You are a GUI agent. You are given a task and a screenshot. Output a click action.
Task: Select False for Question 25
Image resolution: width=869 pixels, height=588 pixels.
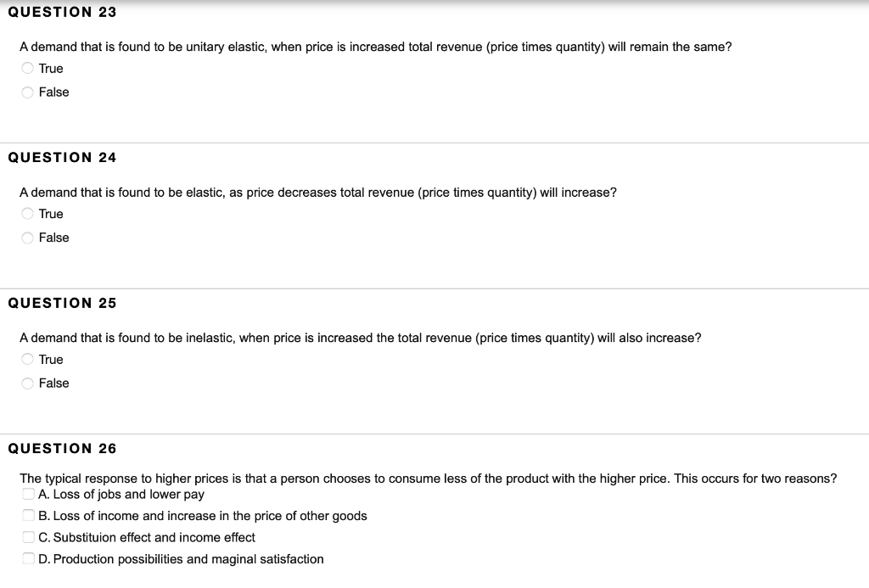point(27,383)
